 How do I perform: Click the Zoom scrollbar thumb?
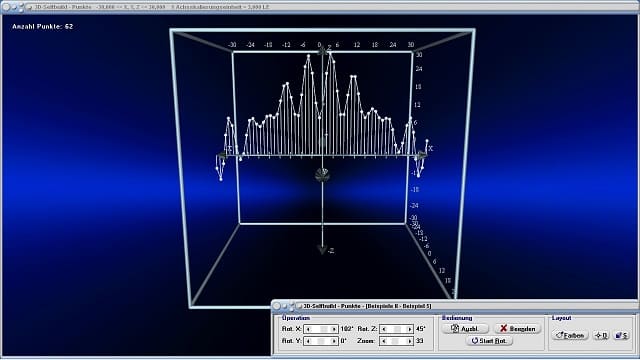(x=395, y=341)
